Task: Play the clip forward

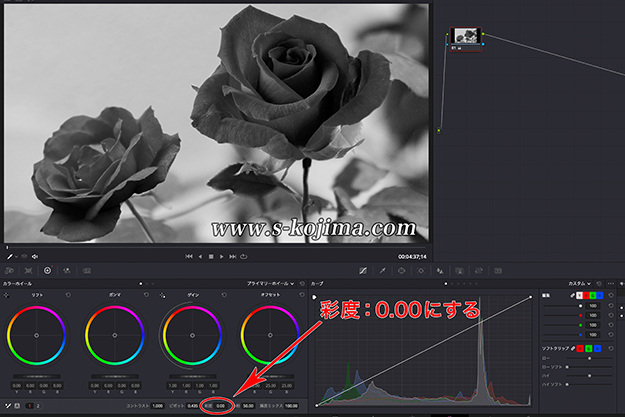Action: click(222, 257)
